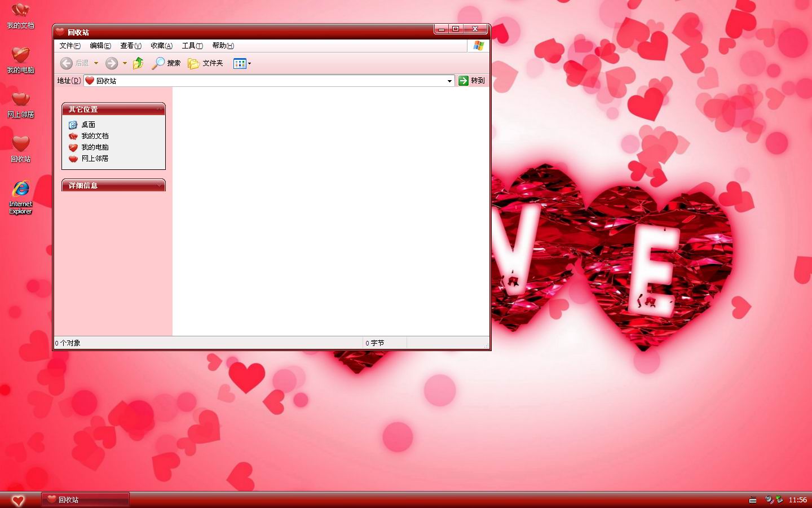This screenshot has height=508, width=812.
Task: Open the 工具(T) menu
Action: point(192,46)
